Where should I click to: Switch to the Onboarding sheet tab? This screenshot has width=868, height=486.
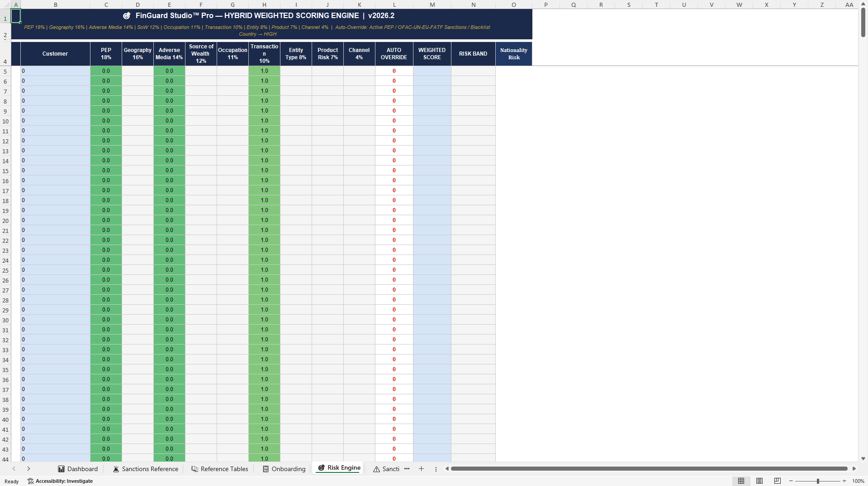[284, 469]
